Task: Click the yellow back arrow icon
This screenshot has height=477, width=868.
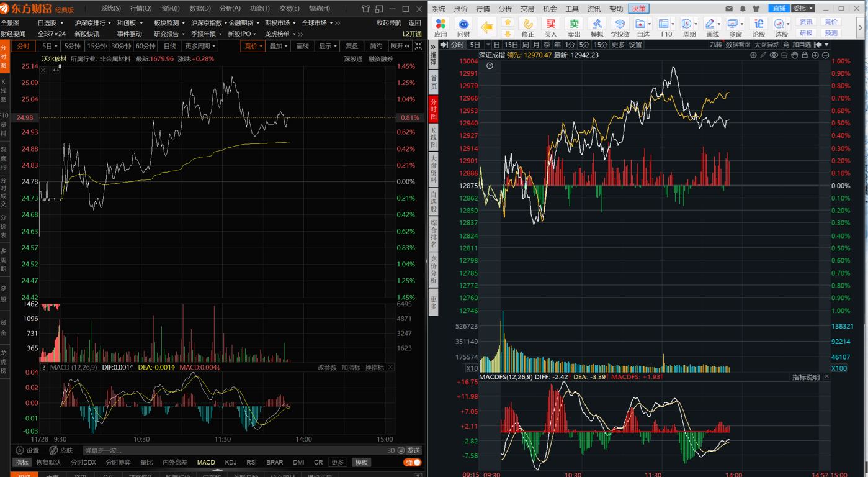Action: coord(488,27)
